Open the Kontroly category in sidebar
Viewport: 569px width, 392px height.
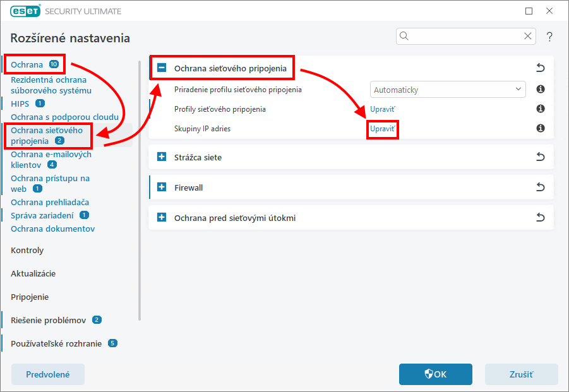tap(27, 250)
